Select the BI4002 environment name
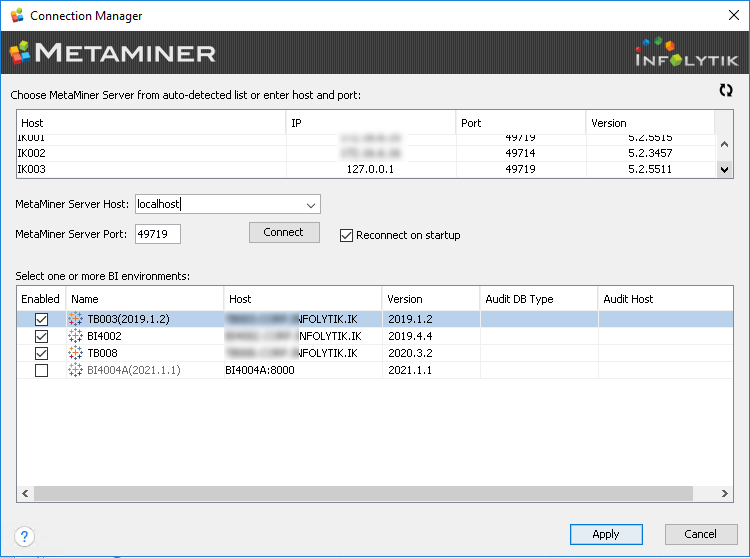The image size is (750, 558). point(104,336)
